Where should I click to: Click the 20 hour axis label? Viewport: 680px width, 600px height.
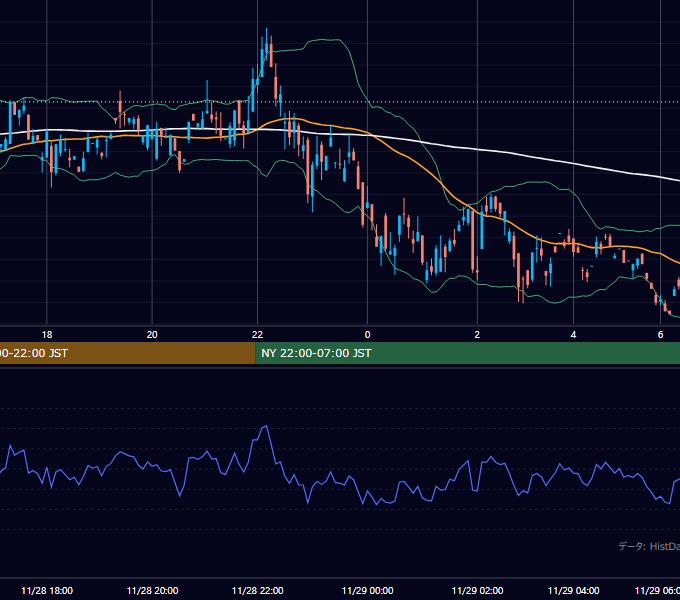coord(152,335)
